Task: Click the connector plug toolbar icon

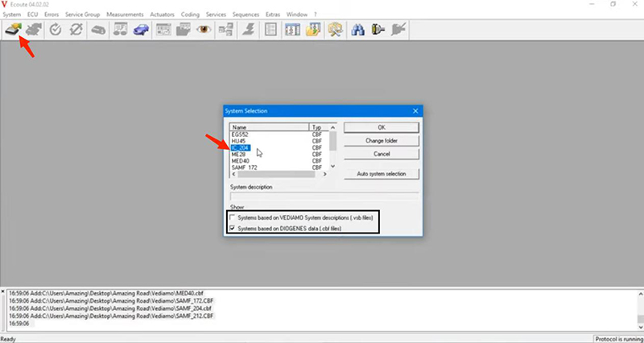Action: point(378,30)
